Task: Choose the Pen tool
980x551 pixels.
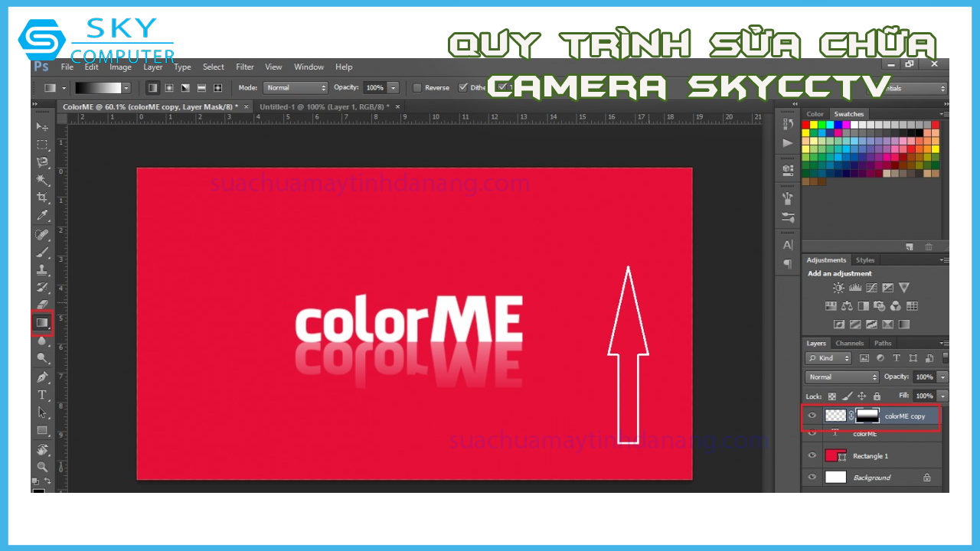Action: (42, 377)
